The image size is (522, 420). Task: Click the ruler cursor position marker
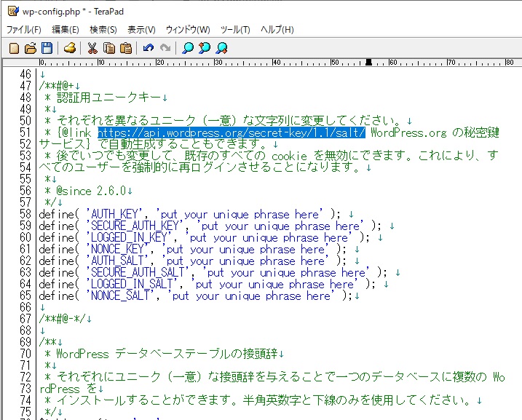click(368, 62)
